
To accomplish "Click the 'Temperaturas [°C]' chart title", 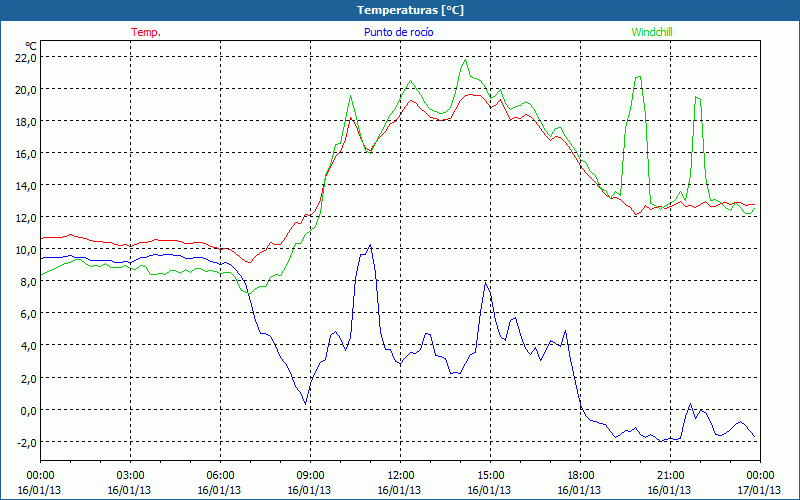I will 410,10.
